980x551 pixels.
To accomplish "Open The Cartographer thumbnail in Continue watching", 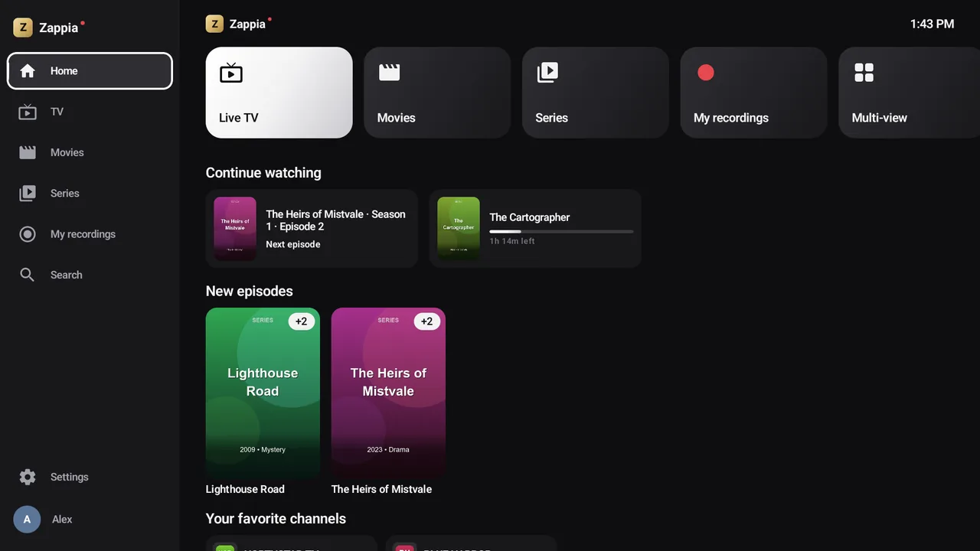I will tap(459, 228).
